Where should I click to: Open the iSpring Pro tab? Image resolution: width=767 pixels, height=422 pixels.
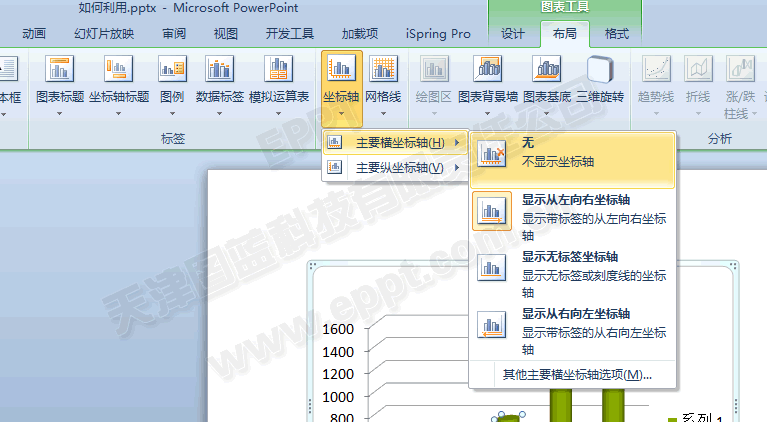[438, 34]
